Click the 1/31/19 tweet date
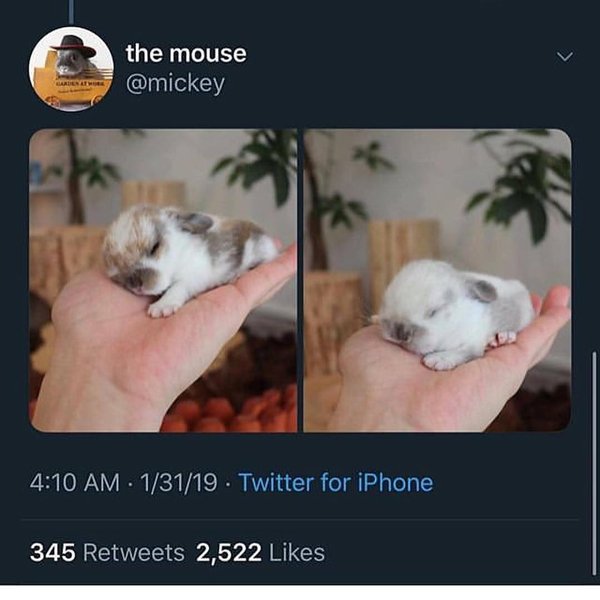This screenshot has width=600, height=600. (178, 483)
